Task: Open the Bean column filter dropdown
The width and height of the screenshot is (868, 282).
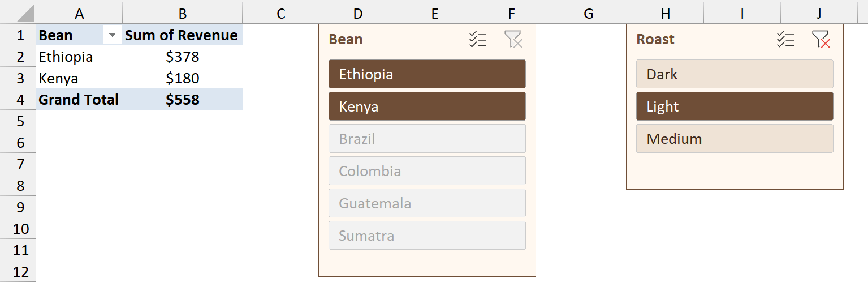Action: tap(113, 36)
